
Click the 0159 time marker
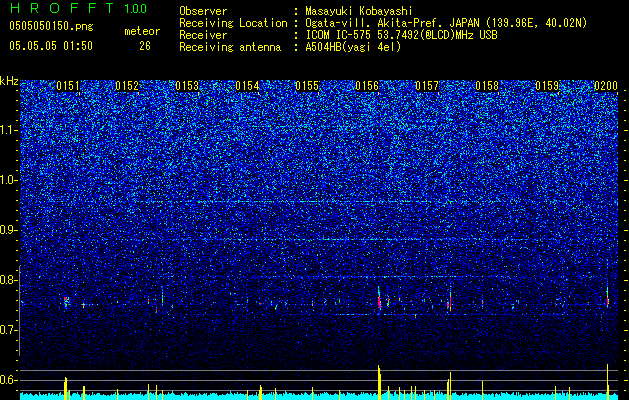coord(547,86)
